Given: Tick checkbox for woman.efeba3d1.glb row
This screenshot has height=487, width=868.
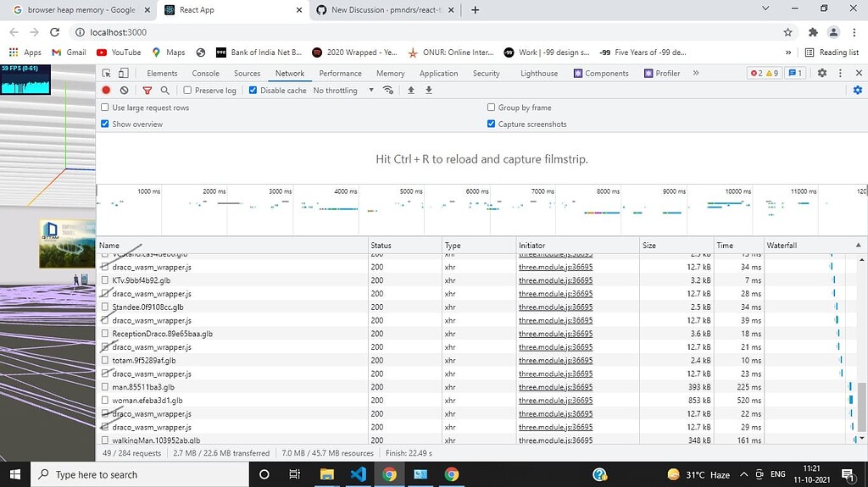Looking at the screenshot, I should pos(104,400).
